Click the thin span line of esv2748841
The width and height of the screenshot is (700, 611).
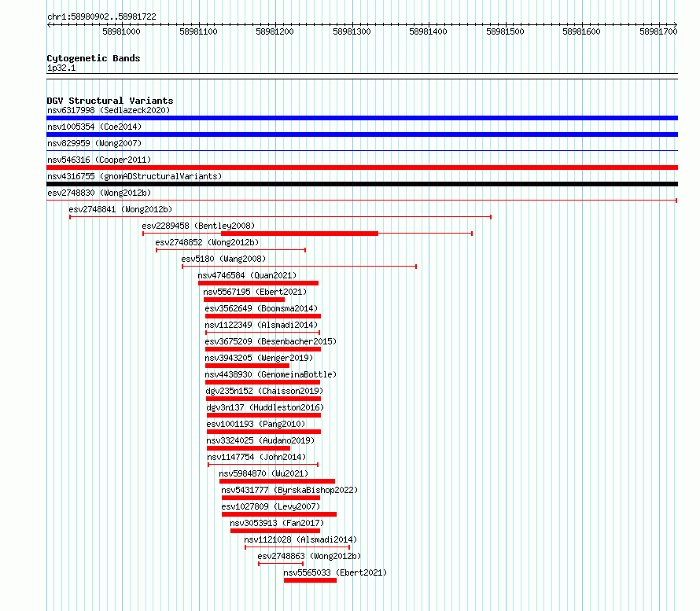280,217
